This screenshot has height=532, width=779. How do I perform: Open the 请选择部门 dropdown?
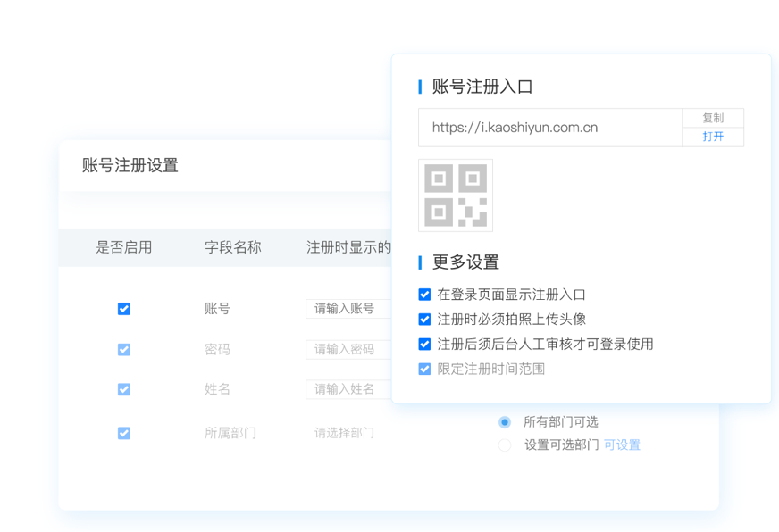click(345, 433)
